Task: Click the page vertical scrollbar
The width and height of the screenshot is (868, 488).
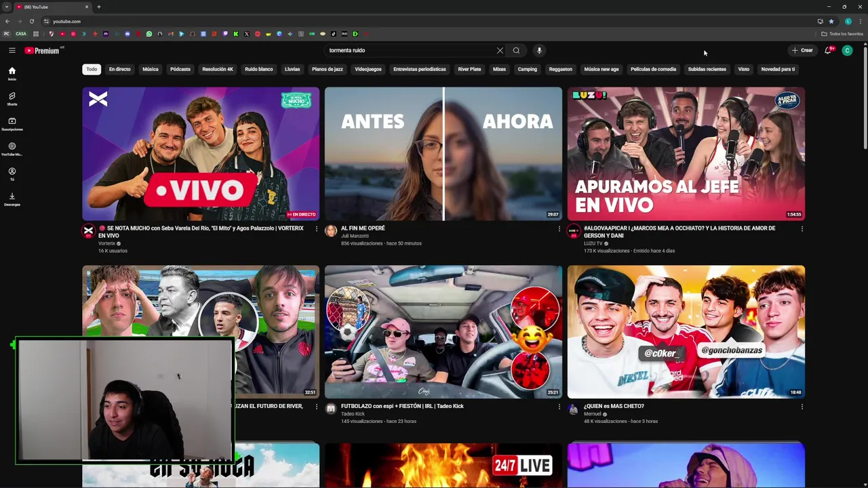Action: [x=865, y=98]
